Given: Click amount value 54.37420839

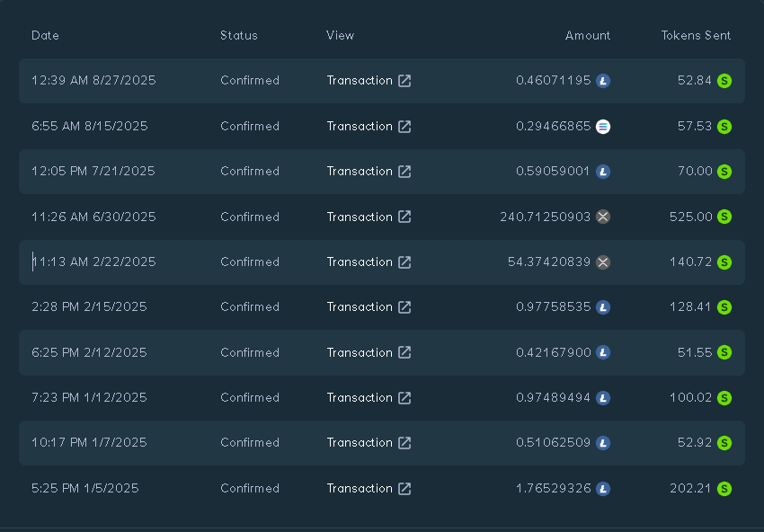Looking at the screenshot, I should [549, 262].
